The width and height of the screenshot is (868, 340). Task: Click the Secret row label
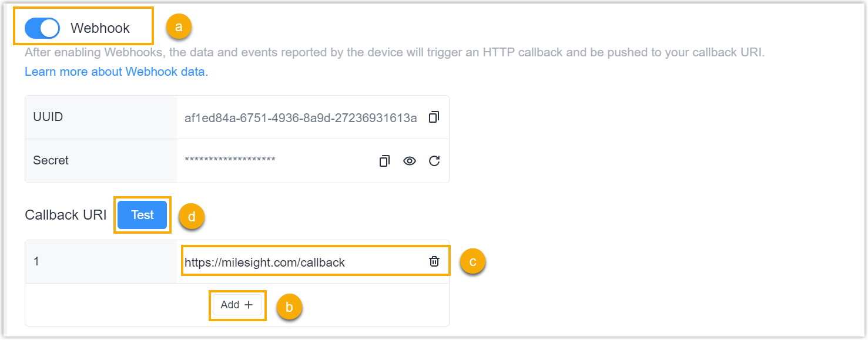point(51,160)
